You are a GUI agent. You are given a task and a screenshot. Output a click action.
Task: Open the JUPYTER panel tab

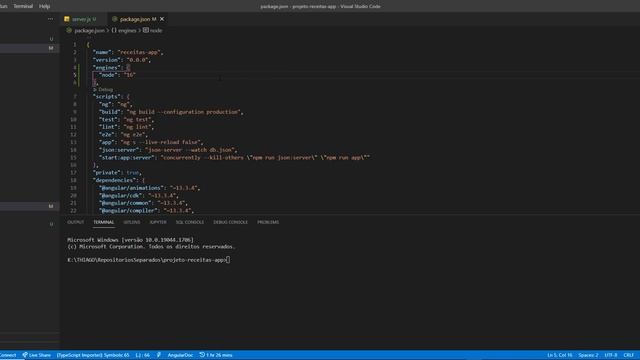(x=158, y=222)
